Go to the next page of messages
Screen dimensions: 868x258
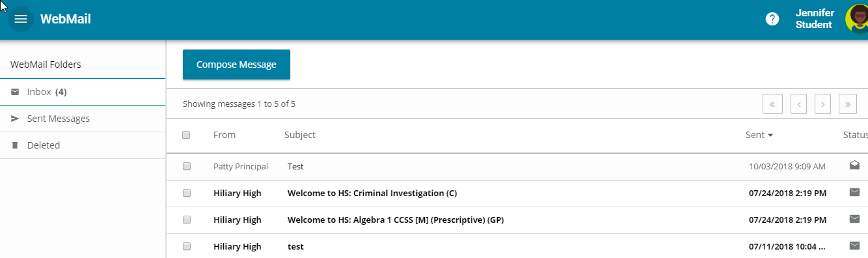pyautogui.click(x=823, y=104)
